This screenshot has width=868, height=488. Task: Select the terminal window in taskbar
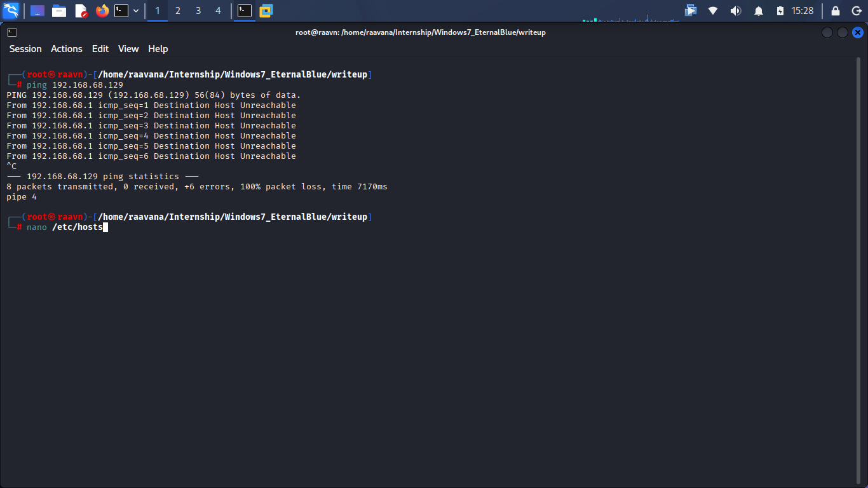pyautogui.click(x=245, y=11)
